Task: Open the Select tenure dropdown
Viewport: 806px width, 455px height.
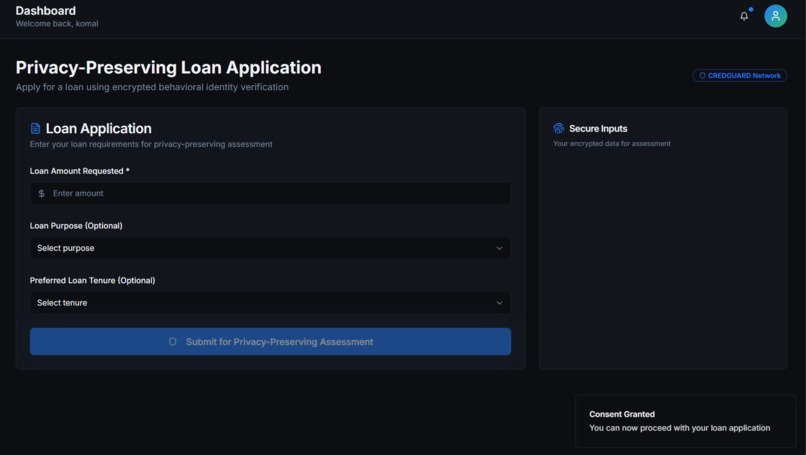Action: (270, 303)
